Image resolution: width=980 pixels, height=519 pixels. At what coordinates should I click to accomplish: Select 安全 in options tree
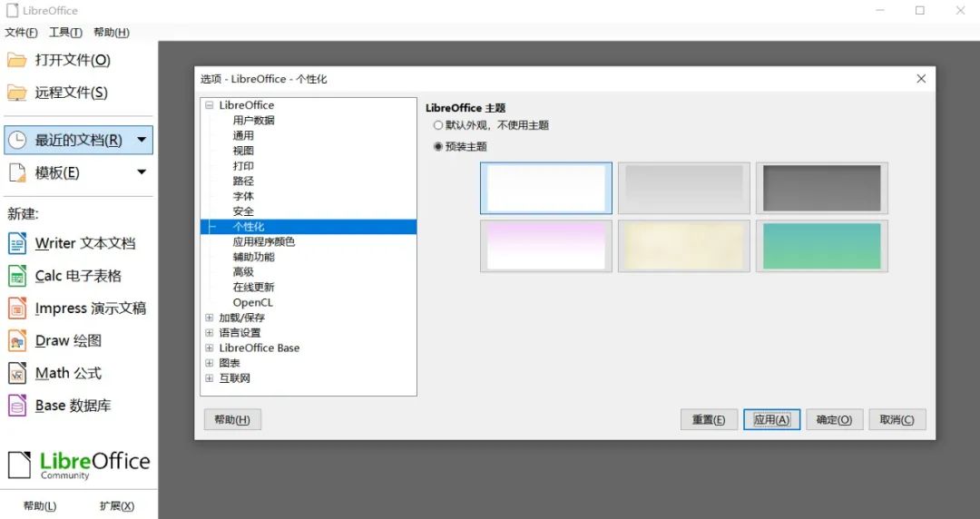click(243, 211)
